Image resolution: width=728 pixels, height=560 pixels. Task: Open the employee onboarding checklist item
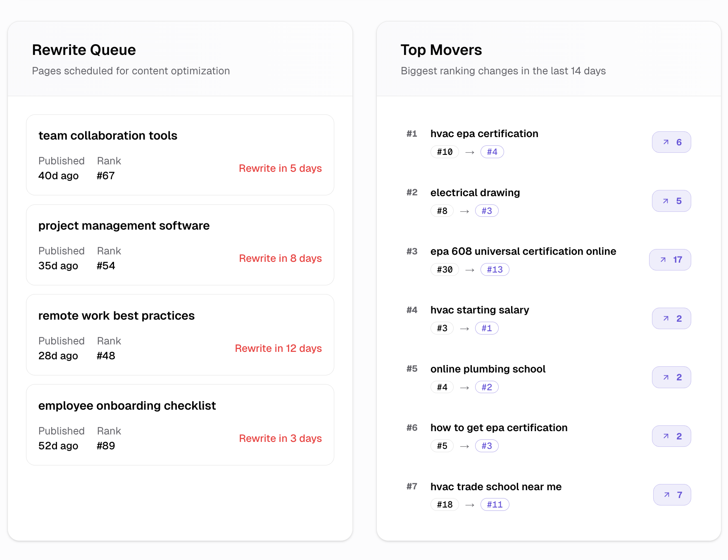click(127, 406)
